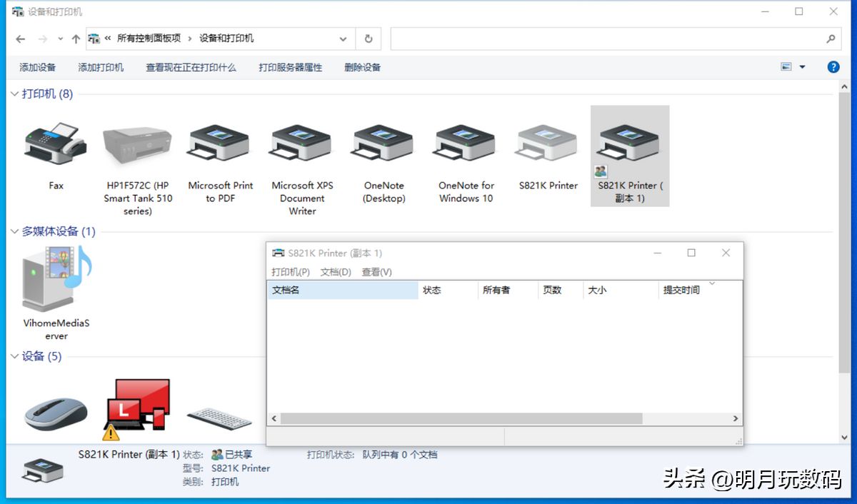Click 删除设备 in the toolbar
The image size is (857, 504).
[362, 67]
